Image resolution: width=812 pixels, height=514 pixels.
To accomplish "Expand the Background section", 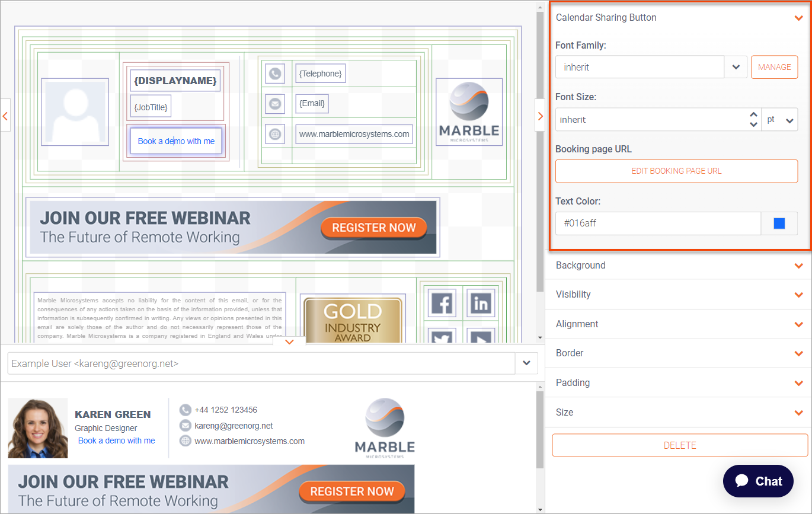I will point(798,266).
